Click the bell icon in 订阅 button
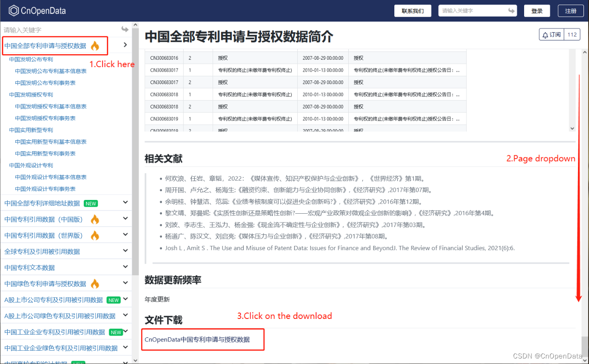 [x=545, y=35]
